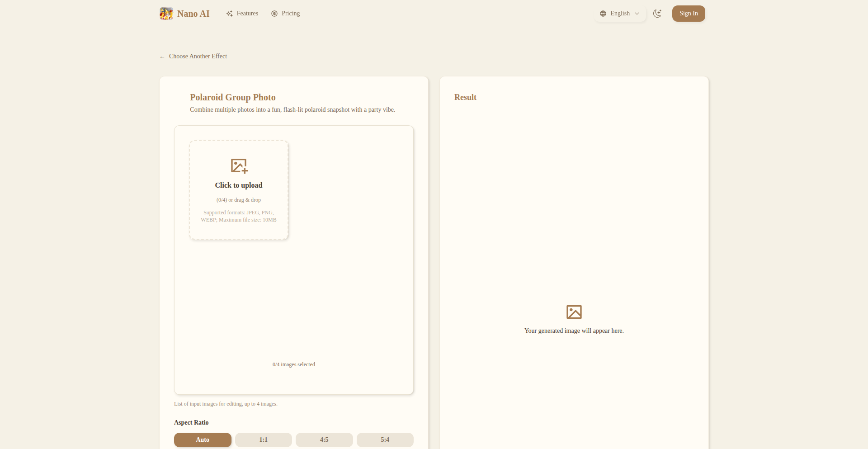Click the Sign In button
This screenshot has height=449, width=868.
click(x=689, y=14)
